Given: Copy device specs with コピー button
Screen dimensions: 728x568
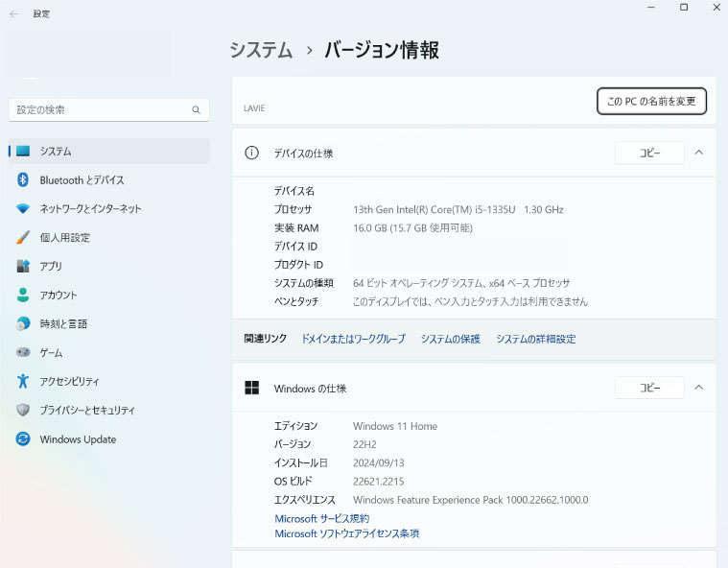Looking at the screenshot, I should [649, 153].
